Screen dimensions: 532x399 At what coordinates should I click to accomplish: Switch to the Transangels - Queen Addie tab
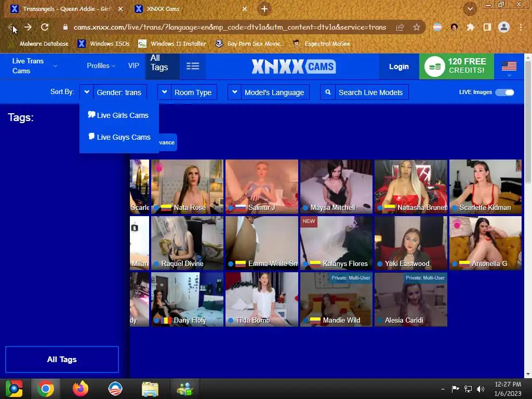coord(66,9)
